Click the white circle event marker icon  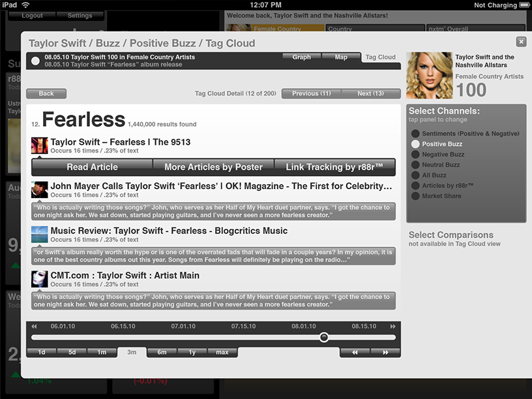(x=35, y=61)
